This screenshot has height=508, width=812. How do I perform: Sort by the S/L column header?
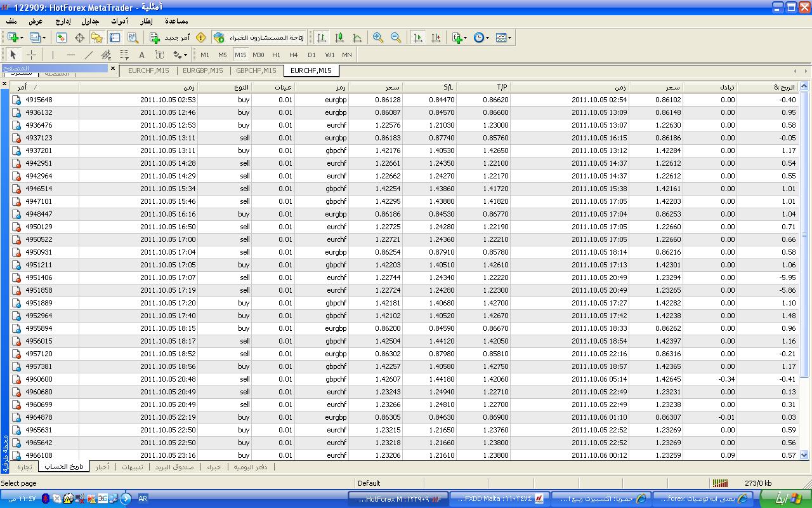coord(429,87)
